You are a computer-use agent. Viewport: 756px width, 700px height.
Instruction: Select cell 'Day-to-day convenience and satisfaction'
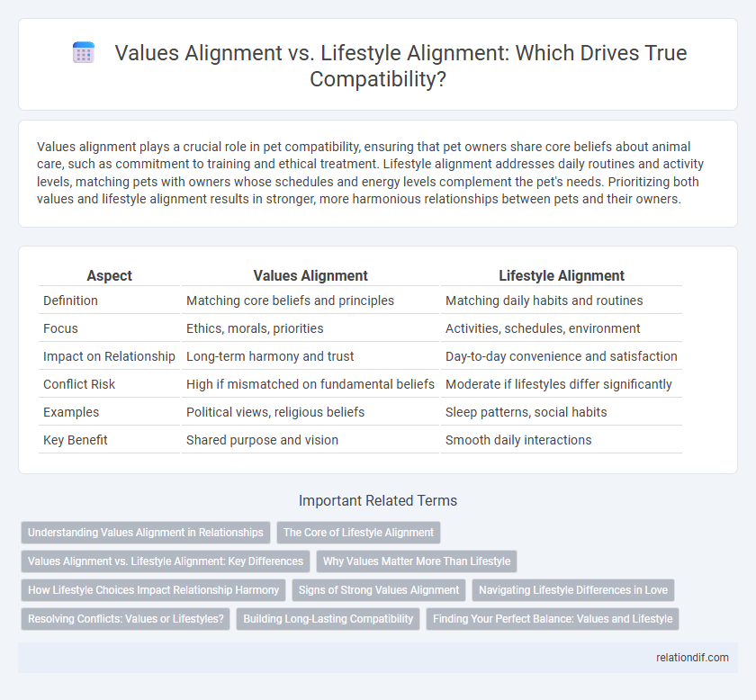click(x=562, y=356)
